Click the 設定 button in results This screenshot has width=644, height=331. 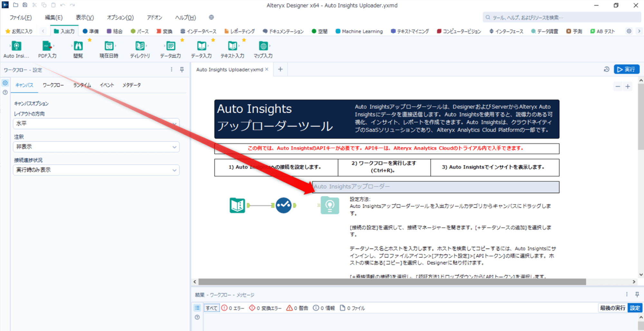point(635,308)
